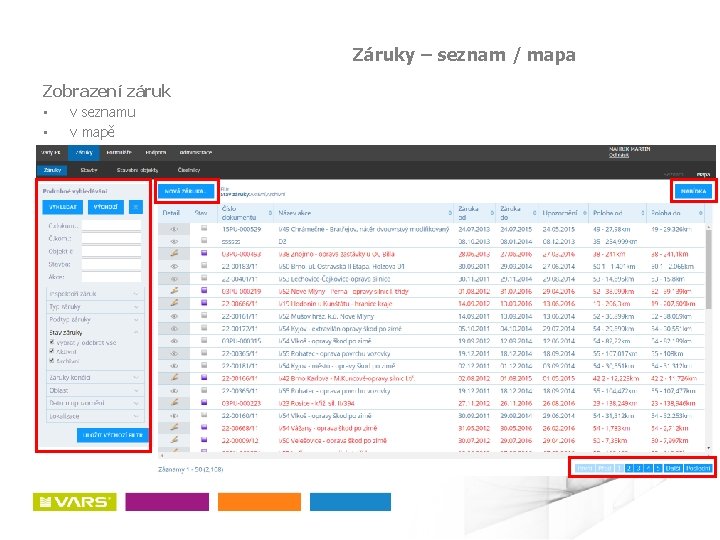
Task: Click the Č. dokumentu filter input field
Action: (x=112, y=226)
